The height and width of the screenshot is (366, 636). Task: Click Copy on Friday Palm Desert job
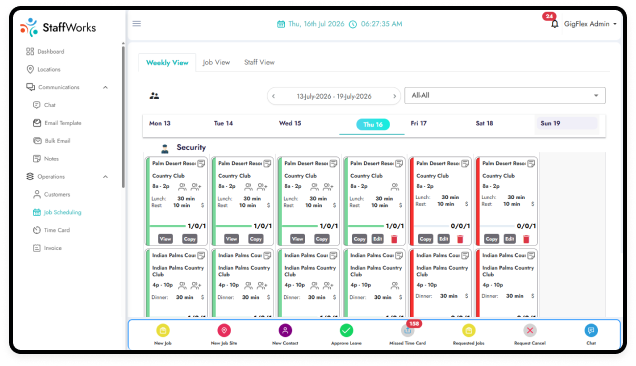[x=425, y=239]
